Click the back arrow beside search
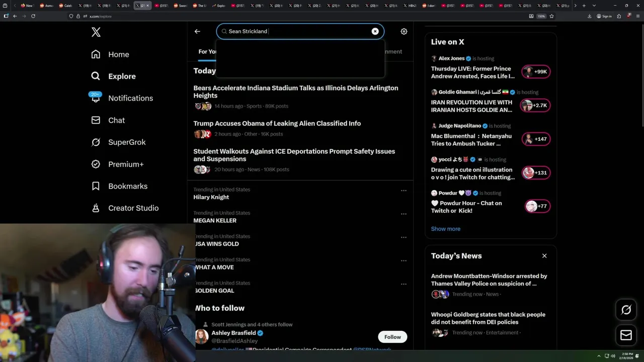This screenshot has width=644, height=362. coord(197,31)
